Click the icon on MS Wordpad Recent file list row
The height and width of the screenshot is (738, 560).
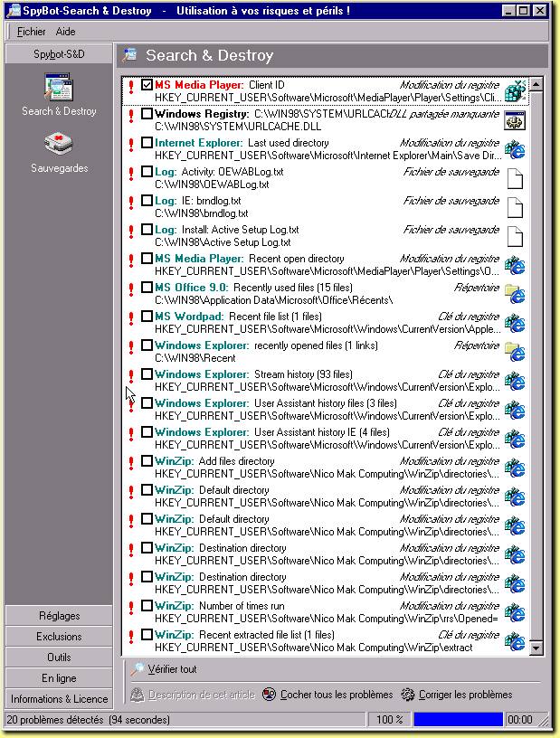tap(515, 324)
